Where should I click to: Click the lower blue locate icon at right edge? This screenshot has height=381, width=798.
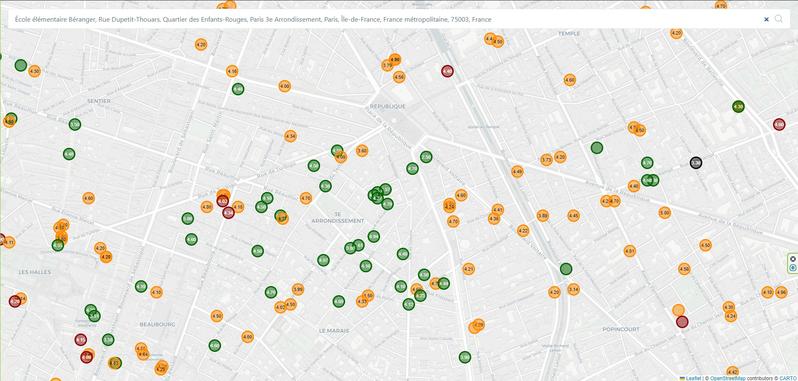tap(792, 268)
